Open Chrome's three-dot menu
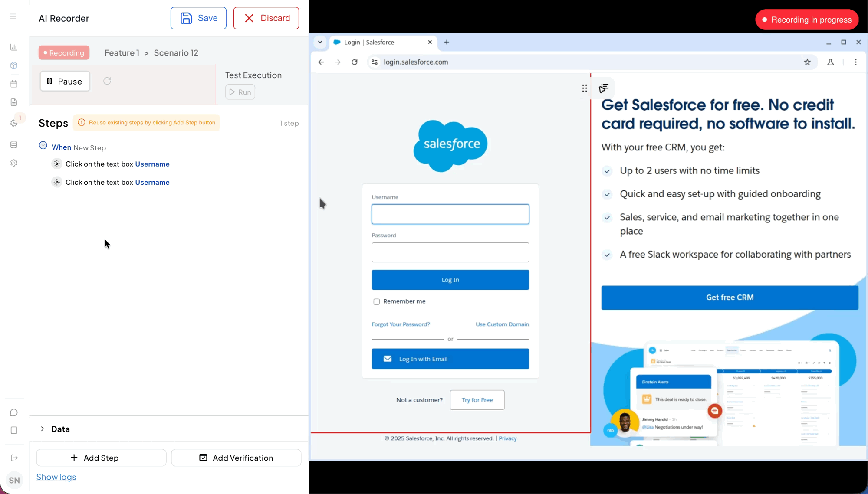The height and width of the screenshot is (494, 868). click(855, 62)
